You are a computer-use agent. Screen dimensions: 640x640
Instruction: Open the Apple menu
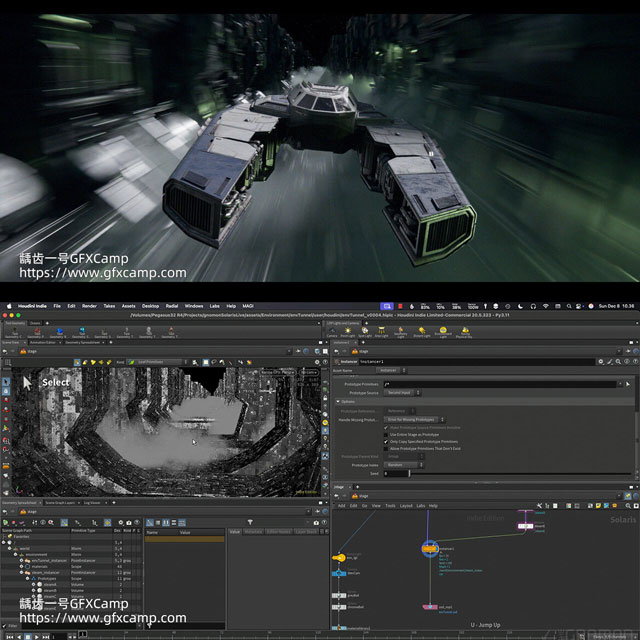9,306
